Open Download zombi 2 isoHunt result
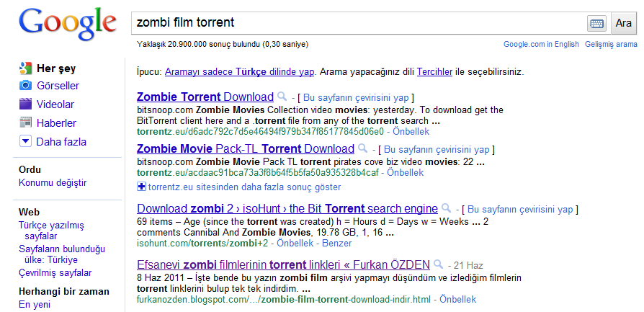Screen dimensions: 644x312 [x=287, y=208]
